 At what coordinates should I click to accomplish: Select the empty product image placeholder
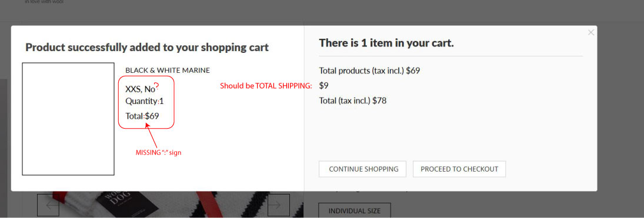point(68,119)
